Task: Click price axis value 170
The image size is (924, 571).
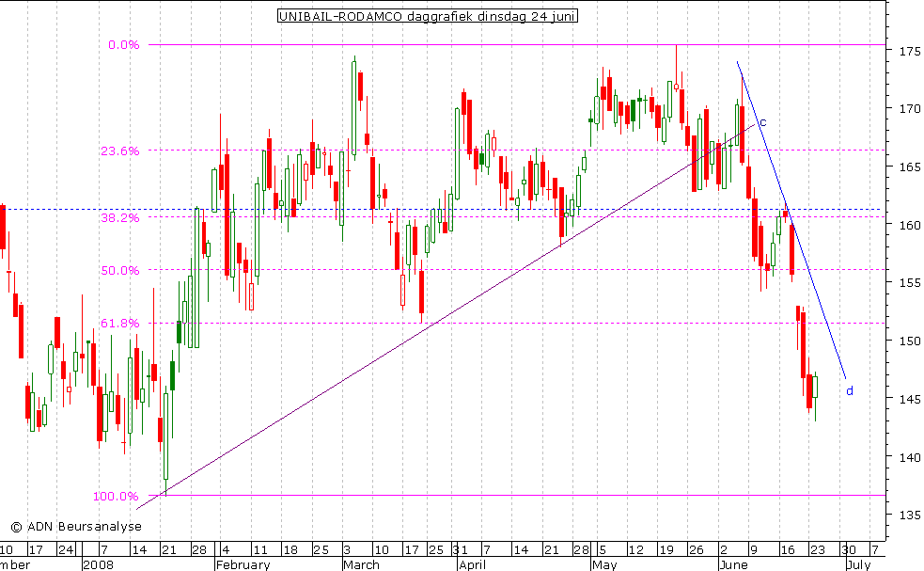Action: pos(910,108)
